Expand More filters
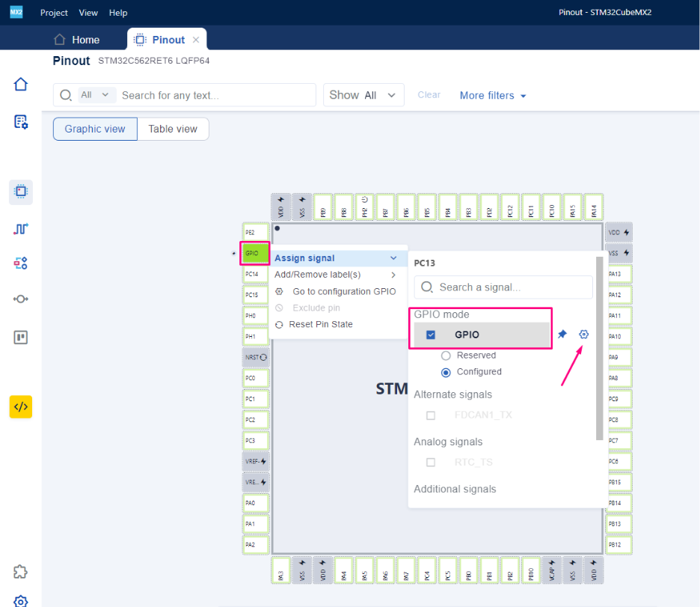The image size is (700, 607). tap(493, 96)
